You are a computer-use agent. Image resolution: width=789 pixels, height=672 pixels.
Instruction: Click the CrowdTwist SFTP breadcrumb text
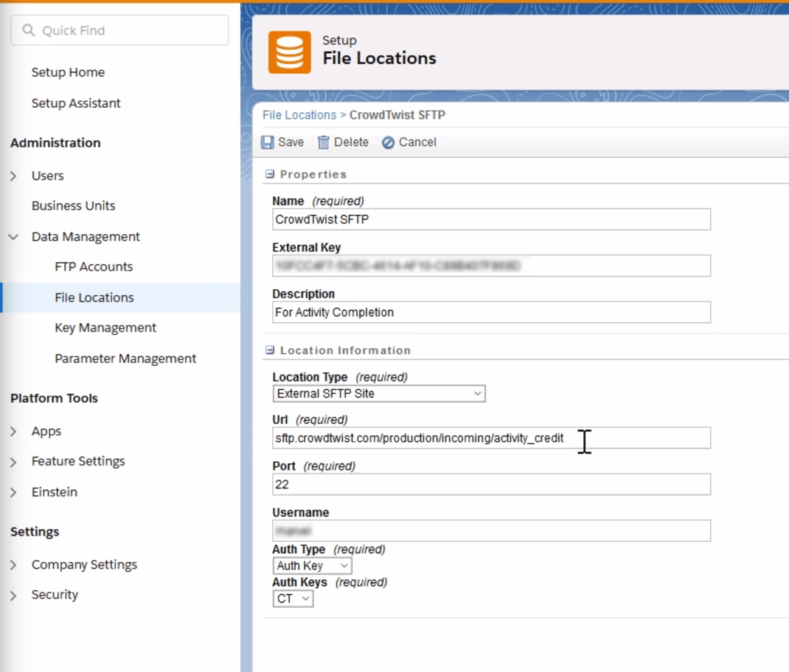(397, 115)
